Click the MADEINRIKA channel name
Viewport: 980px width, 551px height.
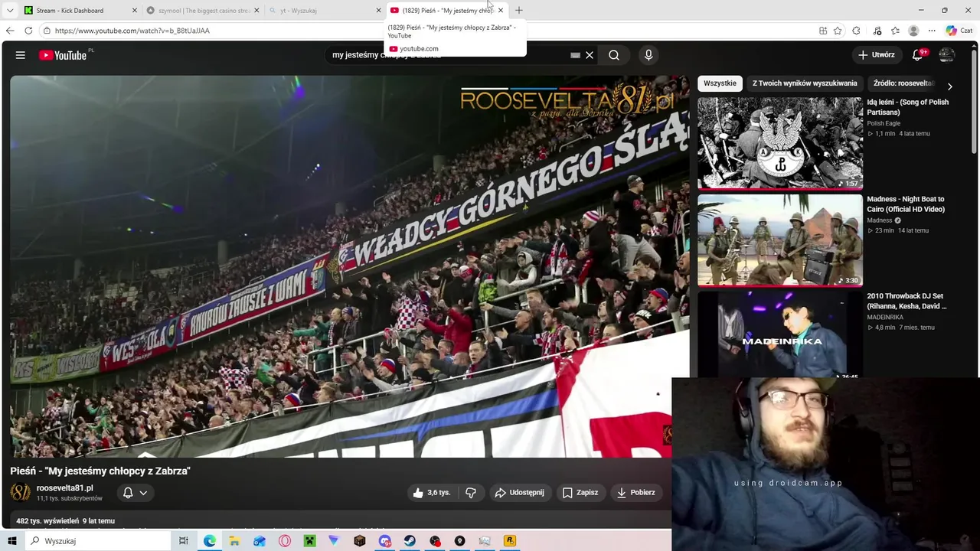tap(885, 317)
